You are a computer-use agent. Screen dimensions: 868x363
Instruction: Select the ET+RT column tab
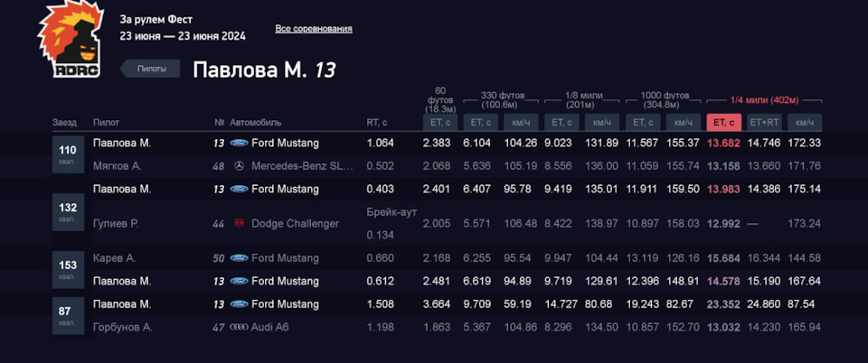tap(764, 123)
